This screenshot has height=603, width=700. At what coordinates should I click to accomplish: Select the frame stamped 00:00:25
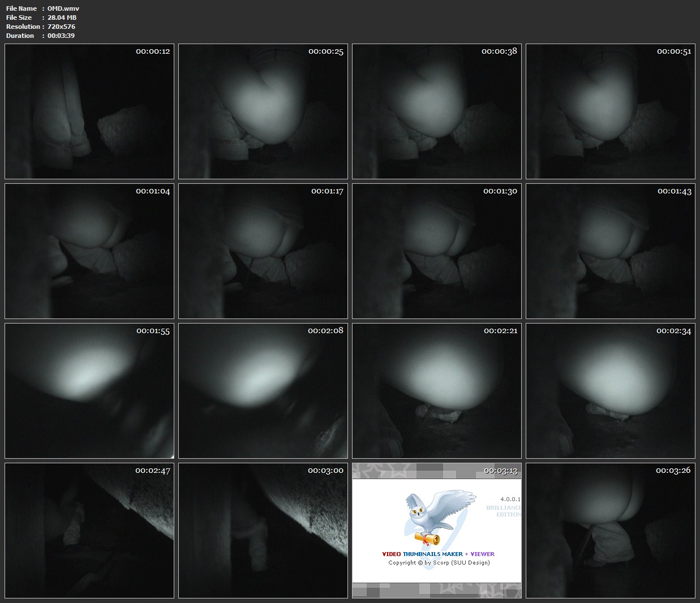coord(263,111)
